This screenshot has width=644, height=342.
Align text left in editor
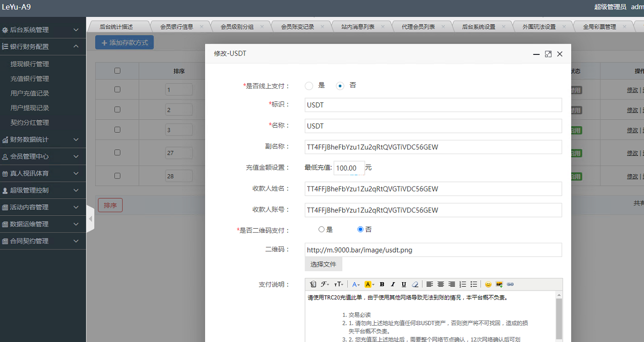(429, 284)
